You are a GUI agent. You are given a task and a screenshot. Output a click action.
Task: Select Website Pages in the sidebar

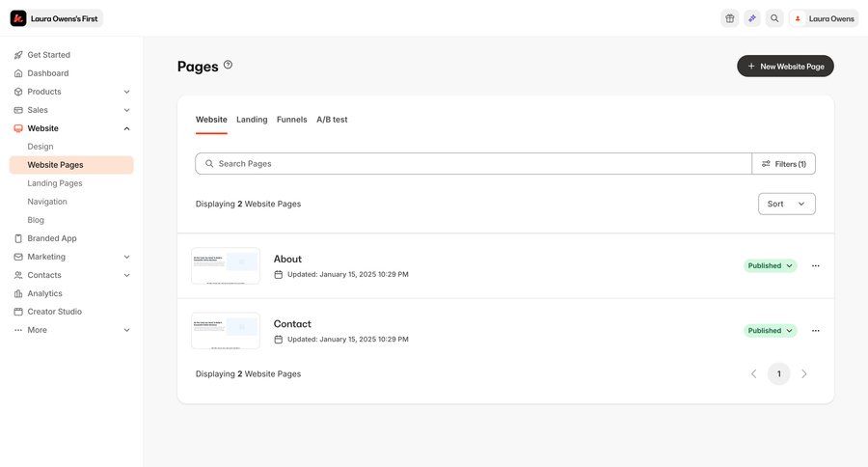[x=71, y=165]
